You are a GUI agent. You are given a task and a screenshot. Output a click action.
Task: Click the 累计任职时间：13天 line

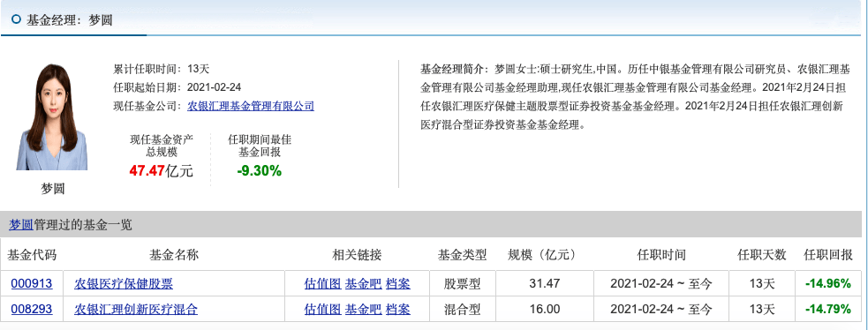pos(161,69)
